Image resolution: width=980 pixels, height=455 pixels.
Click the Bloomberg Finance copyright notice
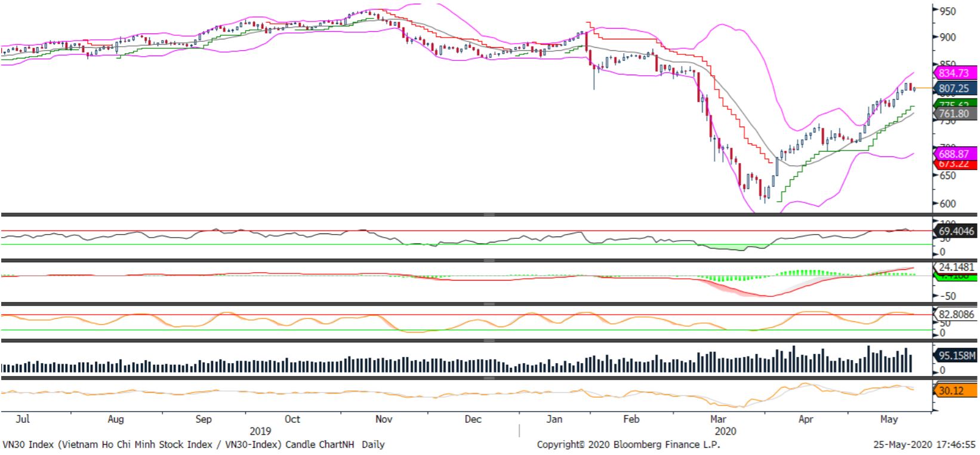point(628,445)
